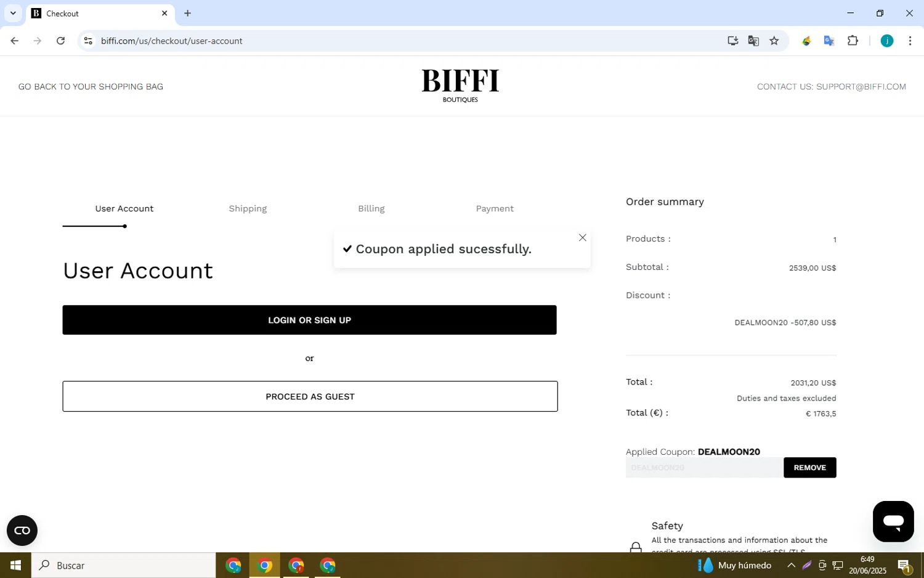The height and width of the screenshot is (578, 924).
Task: Remove the DEALMOON20 coupon
Action: [x=809, y=468]
